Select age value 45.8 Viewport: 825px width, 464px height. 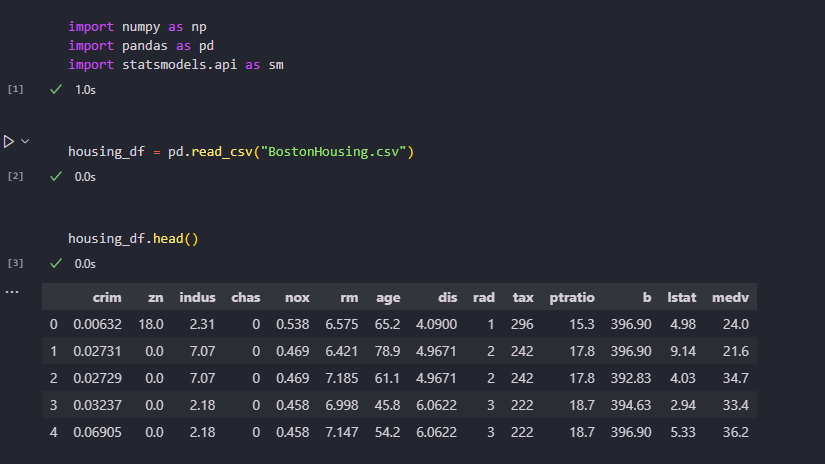(387, 406)
